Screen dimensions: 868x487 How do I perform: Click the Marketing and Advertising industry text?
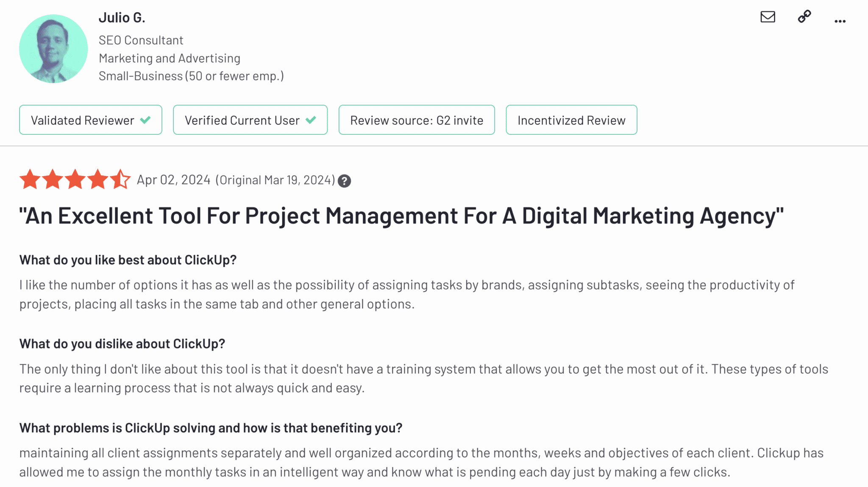(x=170, y=58)
